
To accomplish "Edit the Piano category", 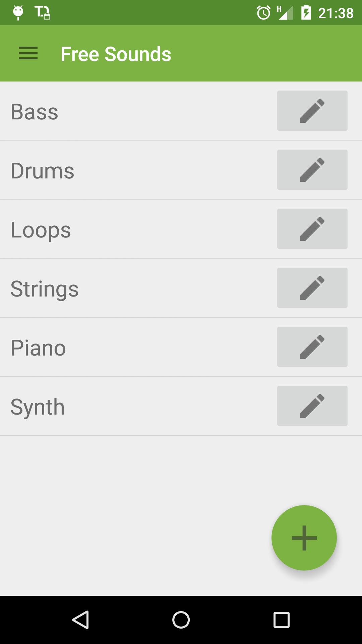I will coord(312,347).
